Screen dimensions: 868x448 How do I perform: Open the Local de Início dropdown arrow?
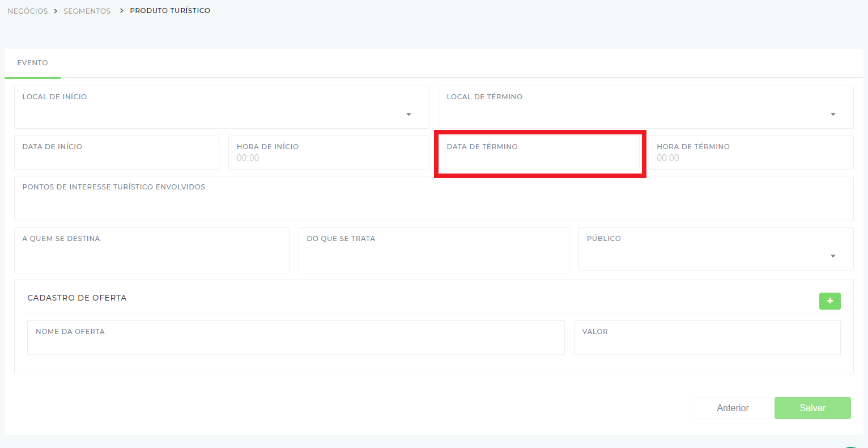click(x=409, y=115)
